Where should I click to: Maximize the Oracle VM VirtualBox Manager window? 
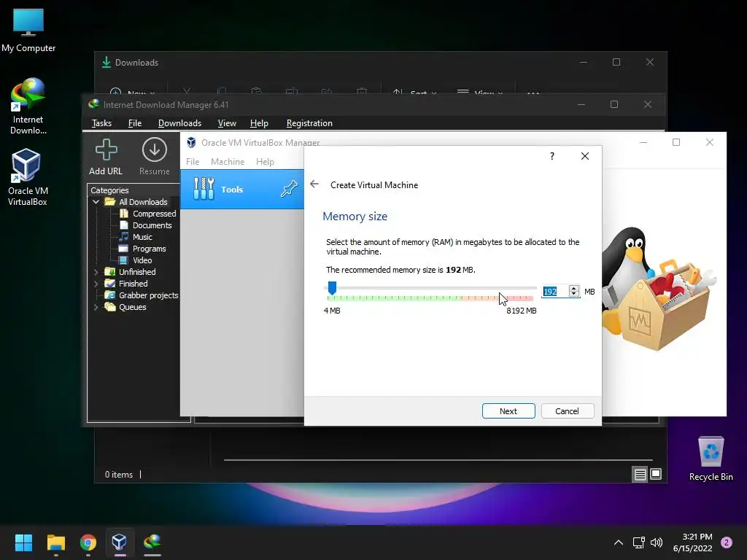point(676,142)
